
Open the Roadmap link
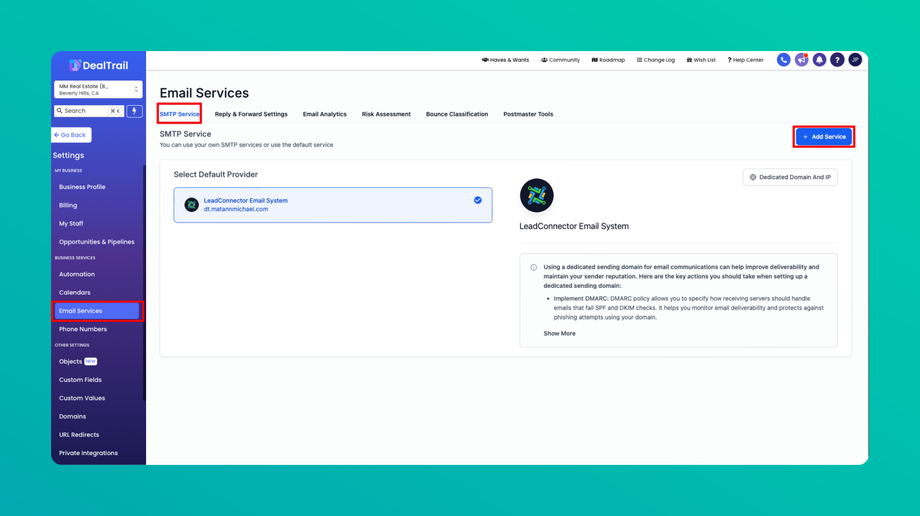coord(608,60)
